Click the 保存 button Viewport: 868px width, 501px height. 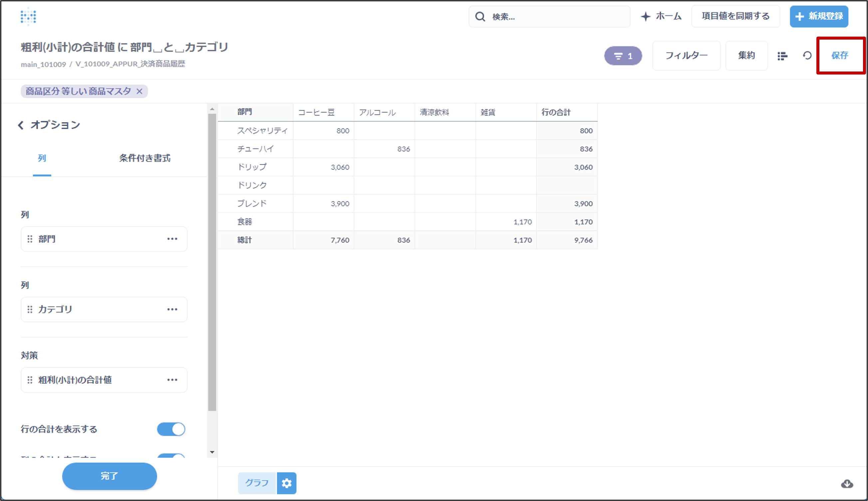pos(839,56)
